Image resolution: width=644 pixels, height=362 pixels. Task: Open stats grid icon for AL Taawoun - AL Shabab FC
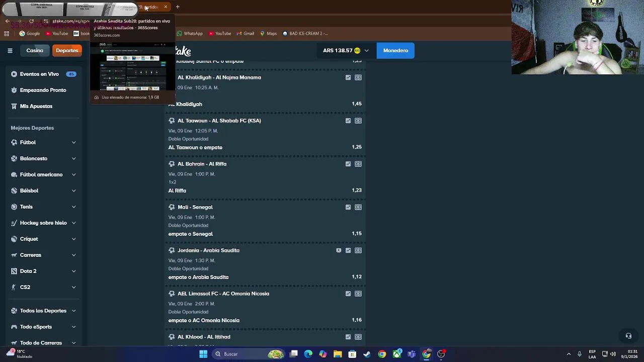tap(358, 121)
